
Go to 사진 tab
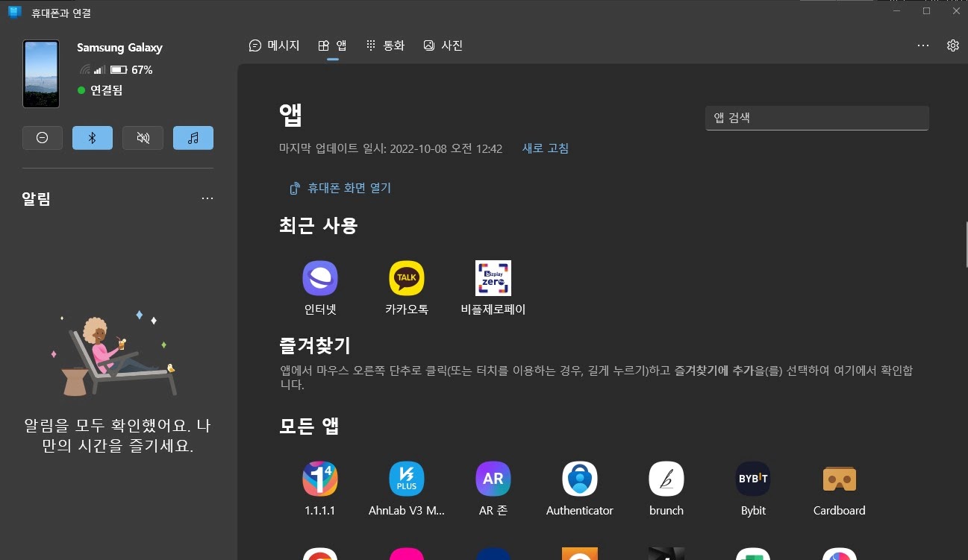tap(443, 45)
